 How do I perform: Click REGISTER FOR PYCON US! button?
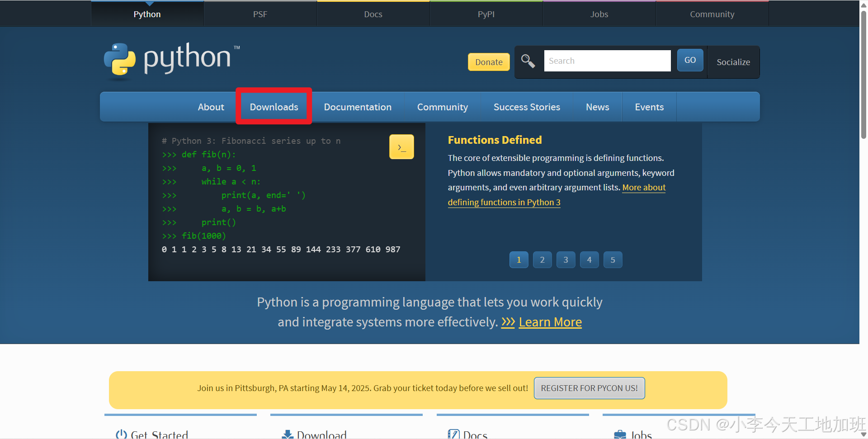[x=590, y=388]
